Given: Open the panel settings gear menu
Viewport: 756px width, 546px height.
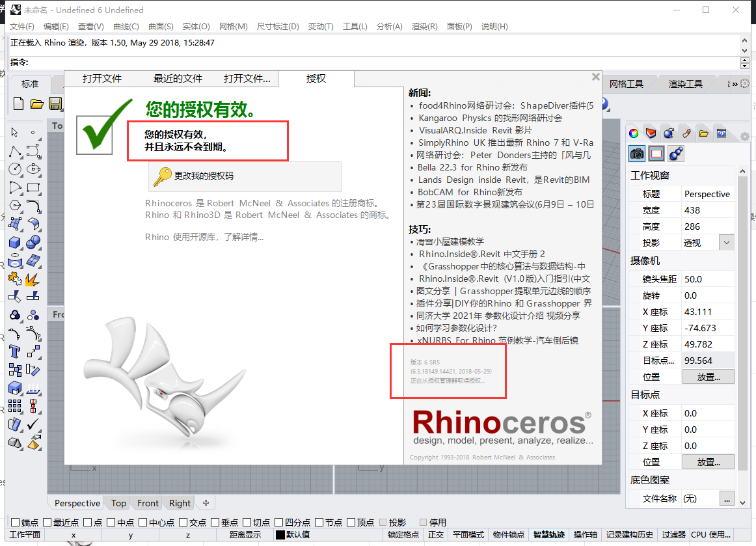Looking at the screenshot, I should click(x=745, y=137).
